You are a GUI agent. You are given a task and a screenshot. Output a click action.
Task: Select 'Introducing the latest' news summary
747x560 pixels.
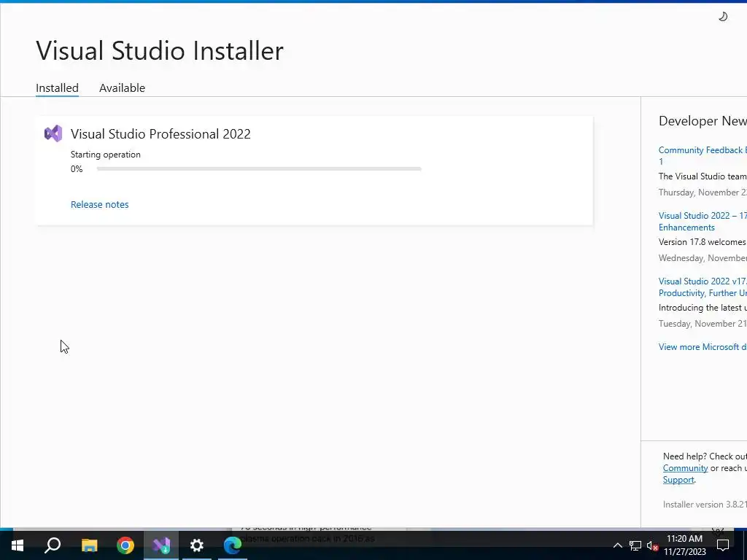tap(703, 308)
